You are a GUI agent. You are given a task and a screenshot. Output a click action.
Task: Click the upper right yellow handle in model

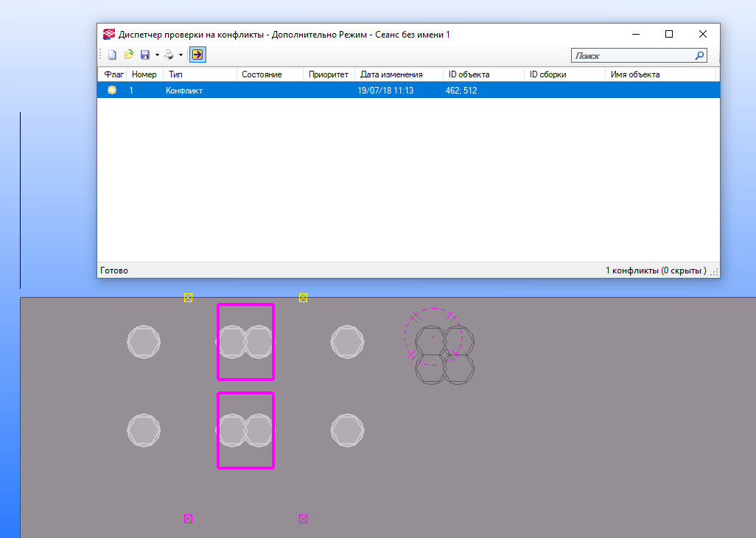[x=304, y=298]
